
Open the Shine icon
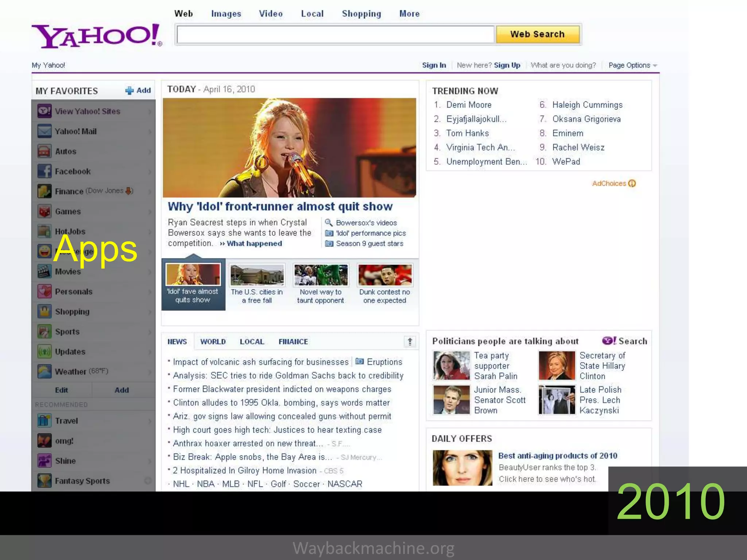point(44,461)
